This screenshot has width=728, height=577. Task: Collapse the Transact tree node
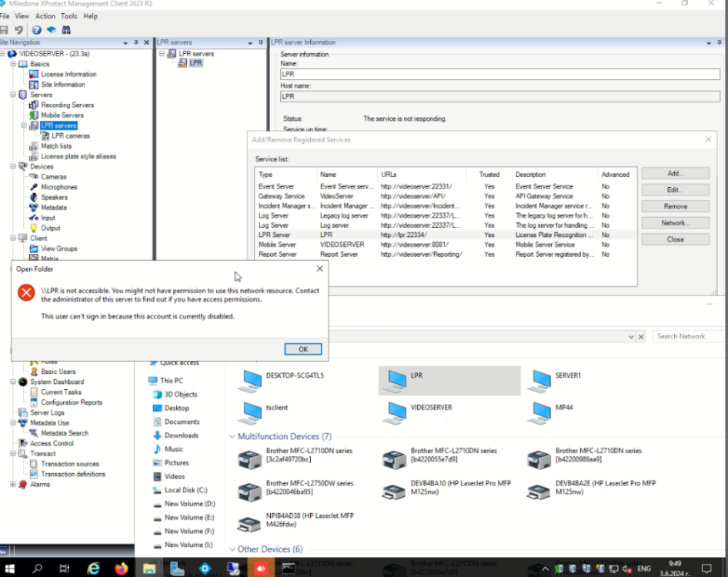click(13, 454)
